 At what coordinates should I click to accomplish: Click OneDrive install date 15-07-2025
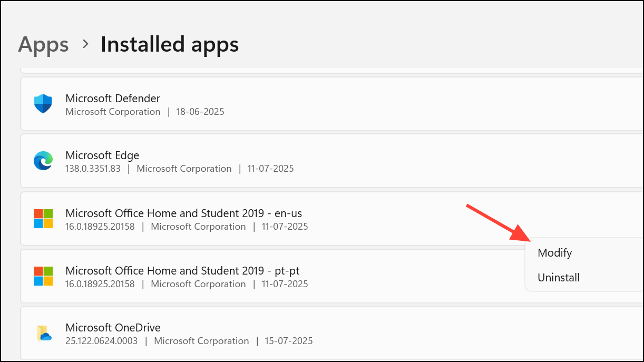click(288, 341)
